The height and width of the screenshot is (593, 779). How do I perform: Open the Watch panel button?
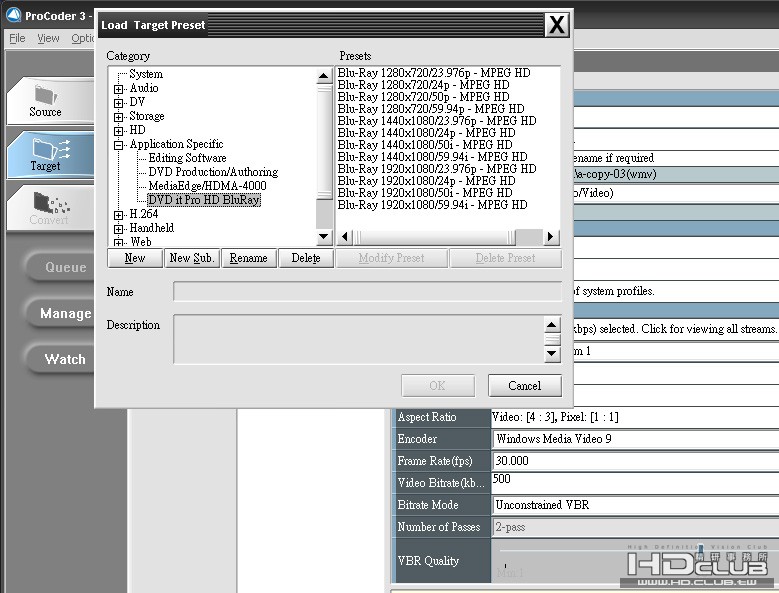[61, 359]
